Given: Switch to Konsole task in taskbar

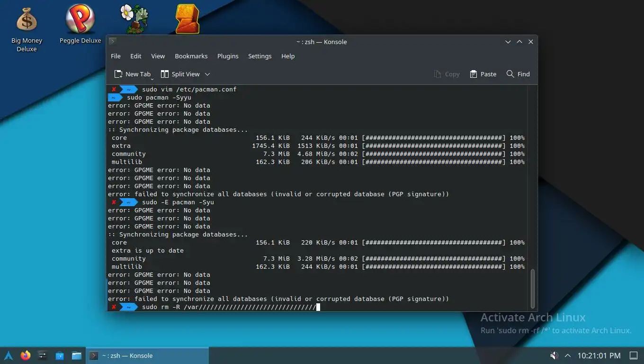Looking at the screenshot, I should point(147,355).
